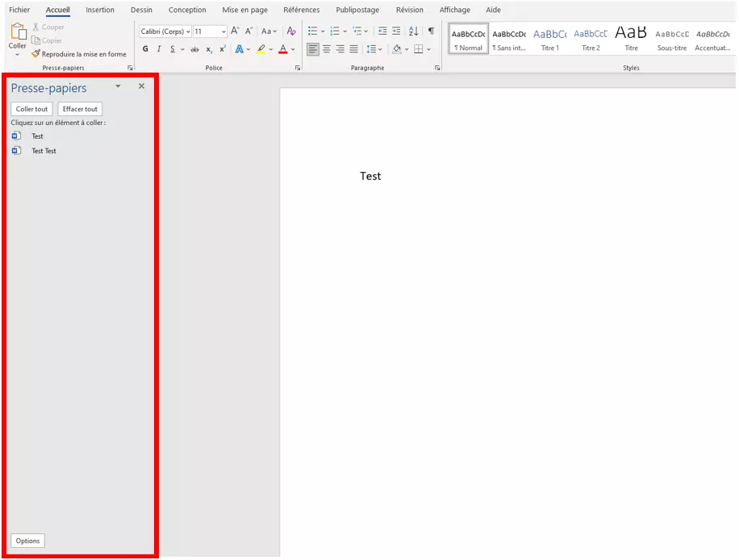Viewport: 739px width, 560px height.
Task: Click the Couper scissors button
Action: 48,27
